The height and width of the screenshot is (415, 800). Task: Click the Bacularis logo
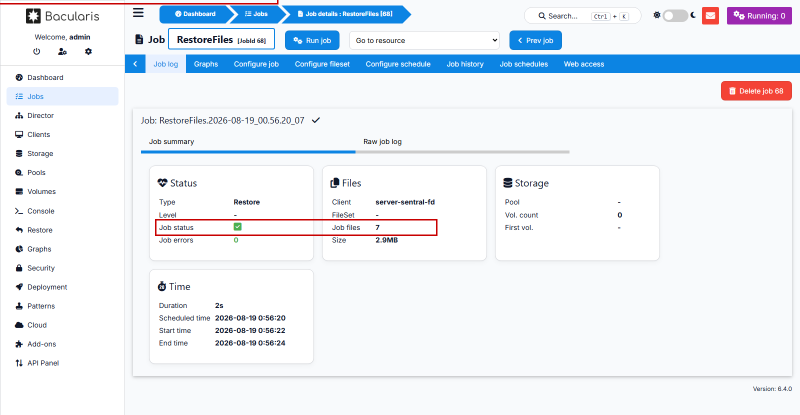click(62, 16)
